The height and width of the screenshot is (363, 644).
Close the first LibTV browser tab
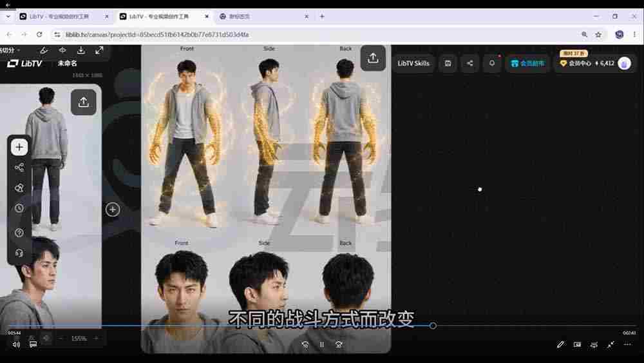[107, 17]
